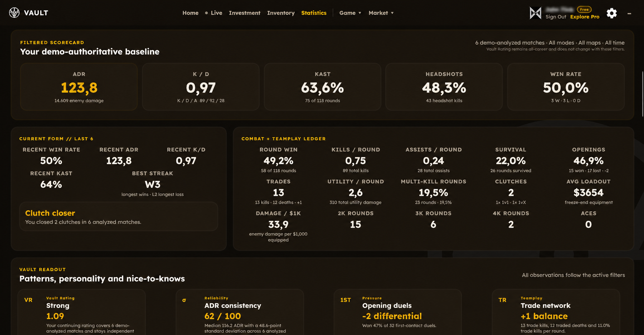644x335 pixels.
Task: Click the VR Vault Rating badge
Action: pos(28,300)
